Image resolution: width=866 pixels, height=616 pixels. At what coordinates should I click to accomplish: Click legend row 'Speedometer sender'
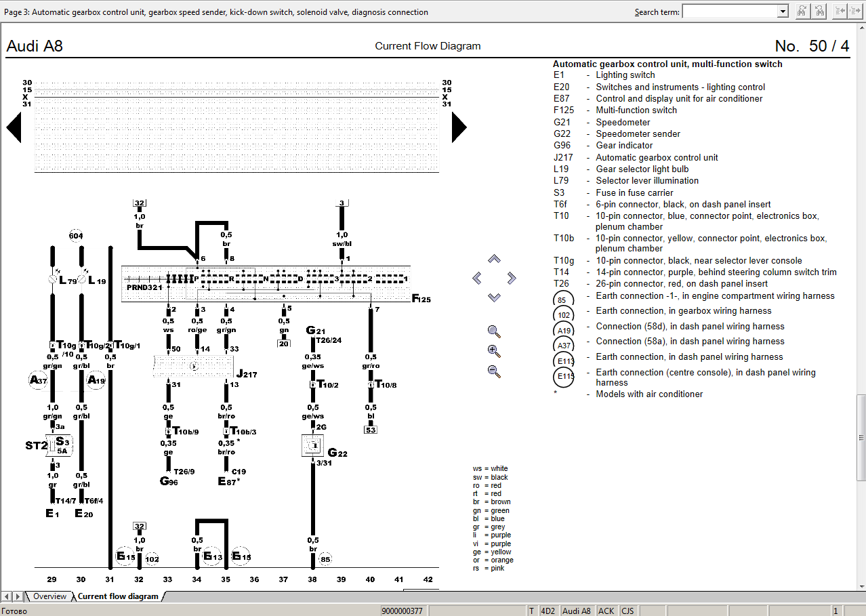(x=617, y=134)
